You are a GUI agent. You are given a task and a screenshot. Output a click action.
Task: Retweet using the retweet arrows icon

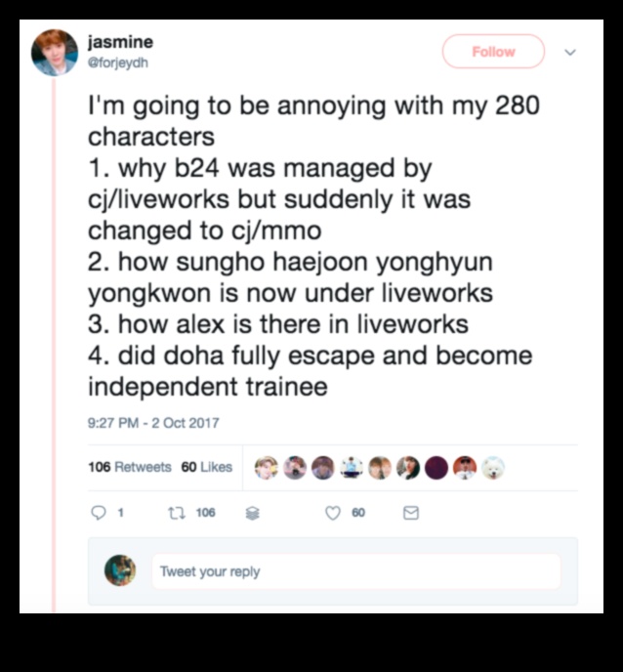click(x=177, y=513)
